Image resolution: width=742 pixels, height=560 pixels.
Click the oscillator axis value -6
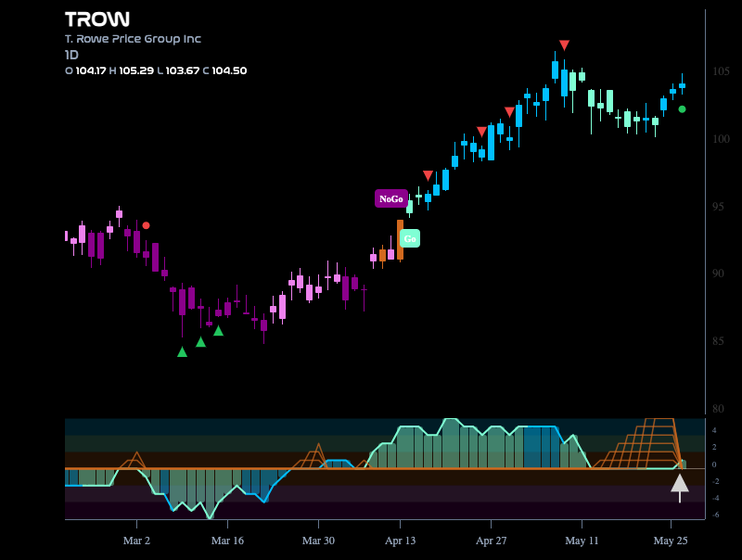tap(715, 515)
